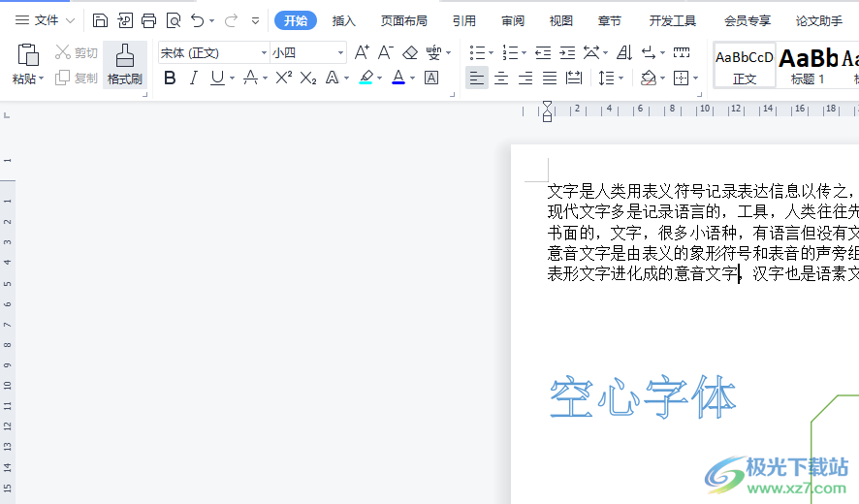Click the tab stops ruler icon
Screen dimensions: 859x504
point(682,52)
